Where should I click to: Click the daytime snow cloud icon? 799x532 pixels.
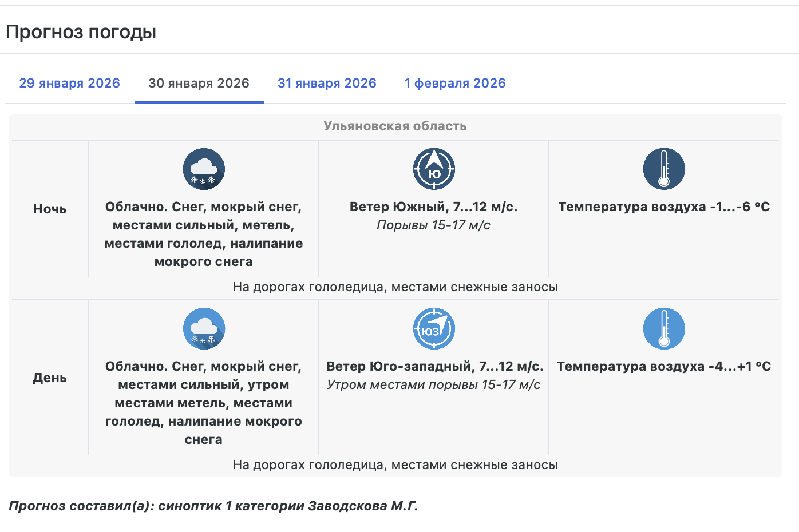tap(204, 328)
